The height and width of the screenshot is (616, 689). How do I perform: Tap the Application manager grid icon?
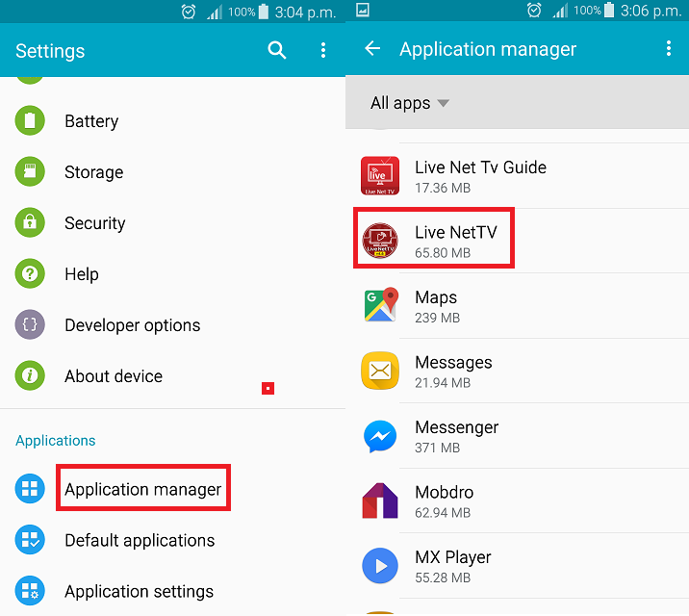[x=30, y=489]
